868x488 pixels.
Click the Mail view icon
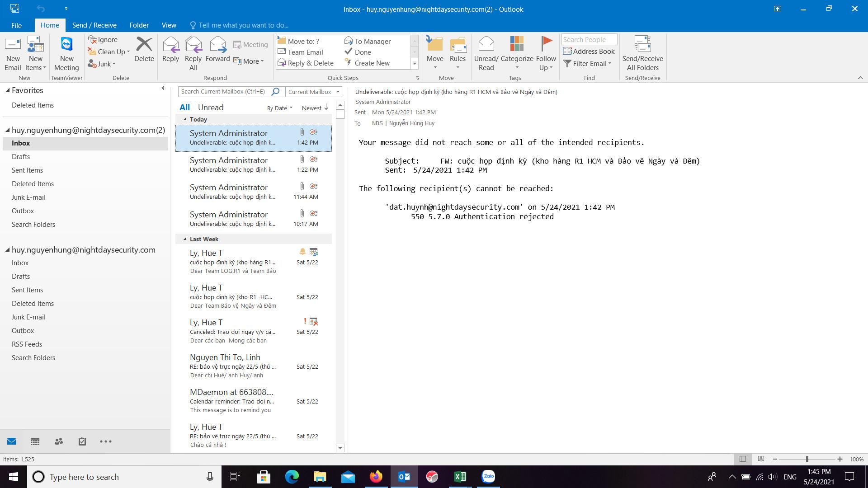tap(12, 441)
